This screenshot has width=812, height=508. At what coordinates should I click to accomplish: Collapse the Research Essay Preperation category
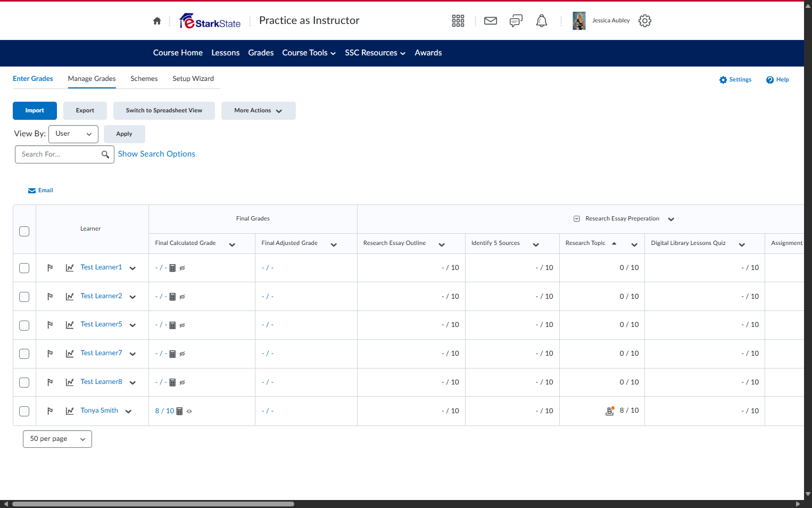576,219
